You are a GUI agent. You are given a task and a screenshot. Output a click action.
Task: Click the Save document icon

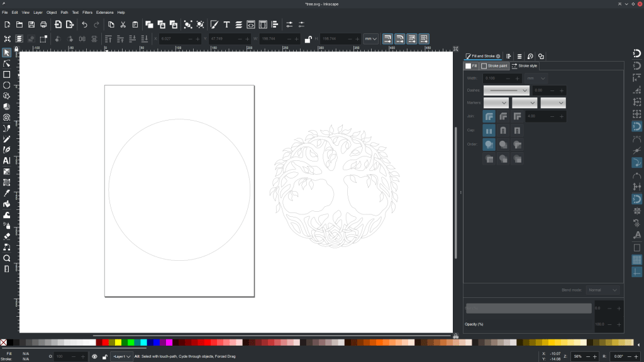(x=31, y=25)
